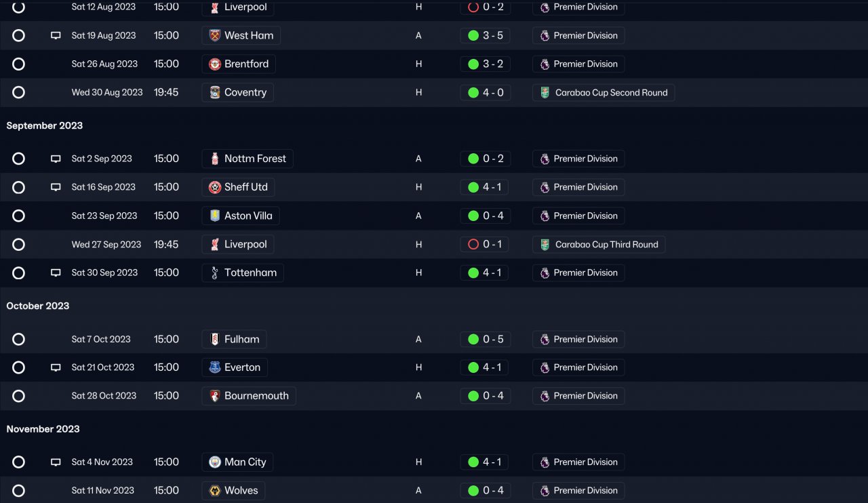Click the West Ham club crest icon

pos(215,36)
